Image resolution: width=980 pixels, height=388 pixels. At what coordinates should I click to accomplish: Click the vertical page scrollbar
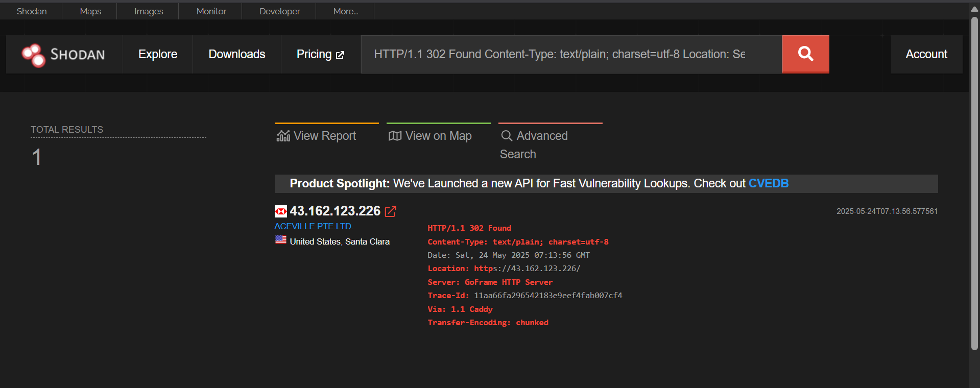pos(974,184)
